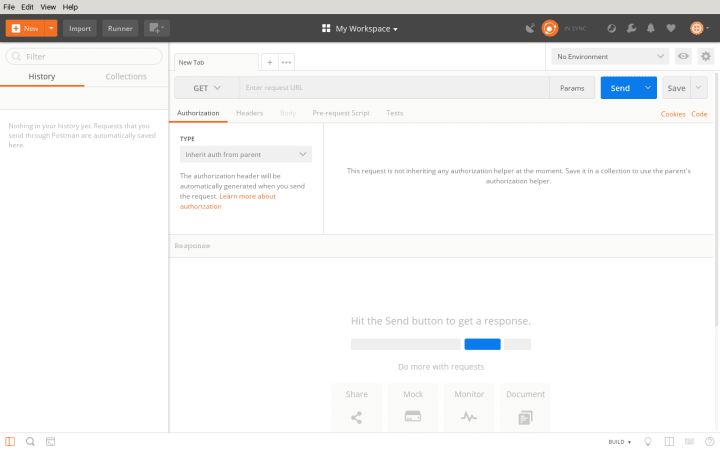Click the Share card
This screenshot has width=720, height=450.
click(x=356, y=407)
